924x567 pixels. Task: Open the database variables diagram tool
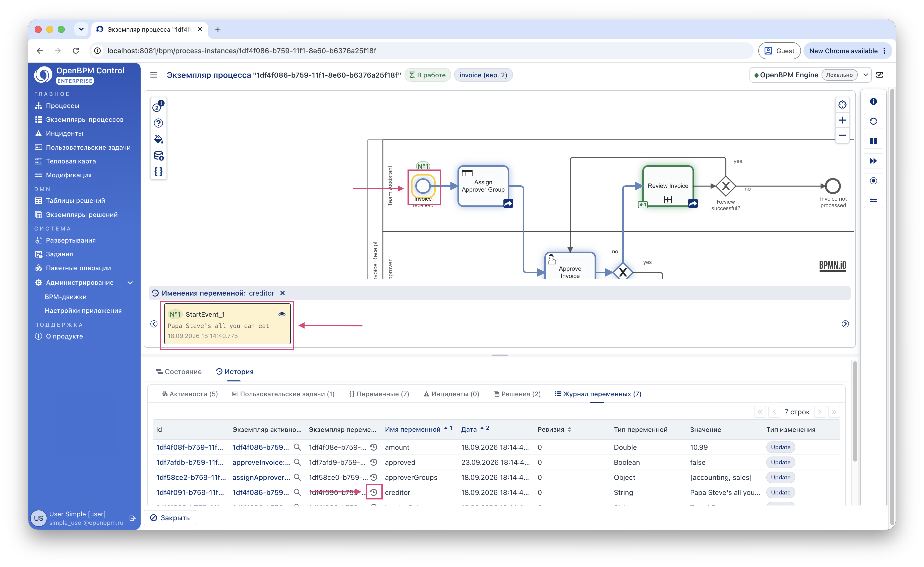click(158, 156)
